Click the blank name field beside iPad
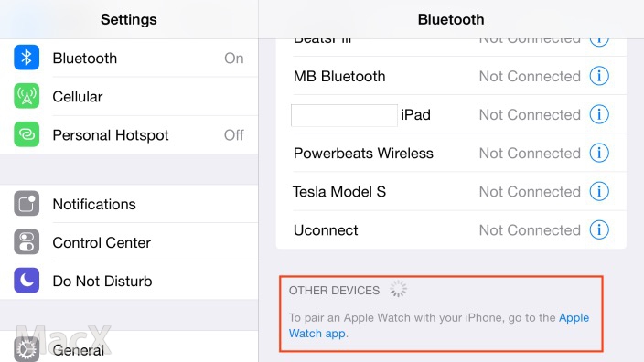 point(344,115)
